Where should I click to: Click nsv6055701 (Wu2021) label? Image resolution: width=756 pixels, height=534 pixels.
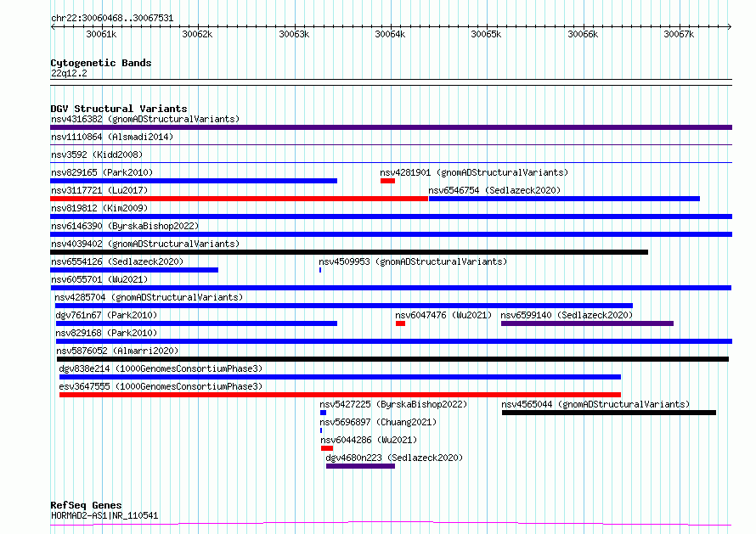(x=99, y=279)
